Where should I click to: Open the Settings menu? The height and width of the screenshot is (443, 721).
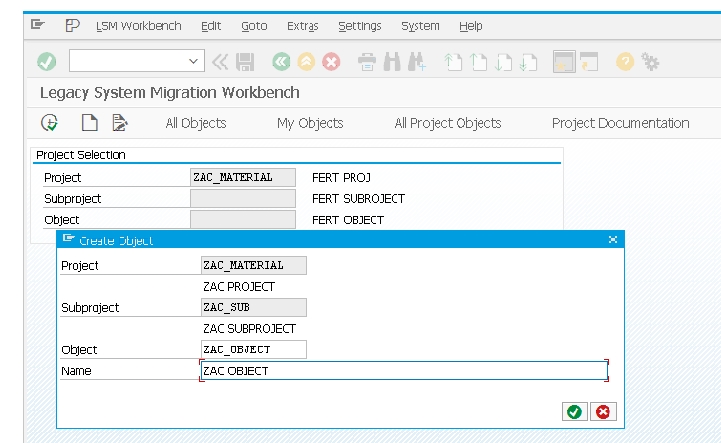pos(360,26)
